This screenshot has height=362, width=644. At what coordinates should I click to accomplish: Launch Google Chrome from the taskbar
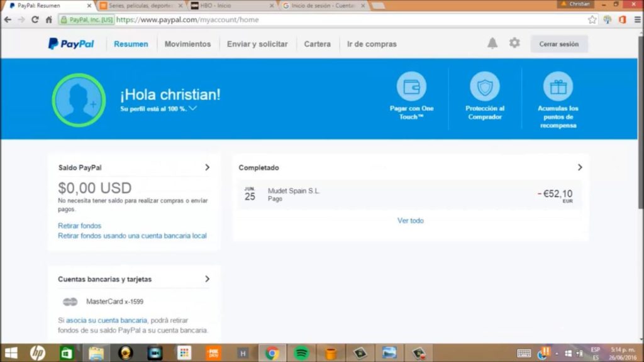click(272, 353)
